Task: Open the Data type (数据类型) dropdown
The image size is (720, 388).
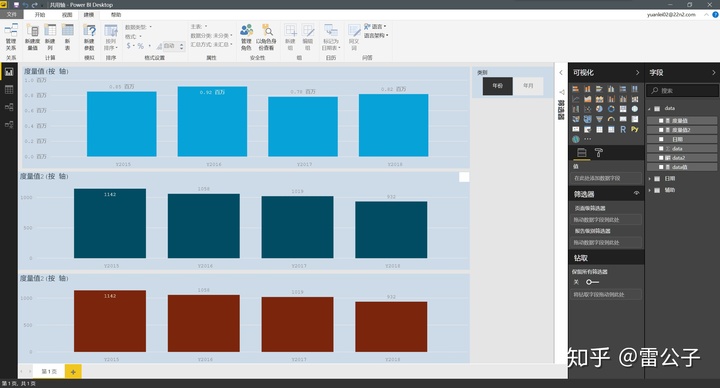Action: pyautogui.click(x=138, y=27)
